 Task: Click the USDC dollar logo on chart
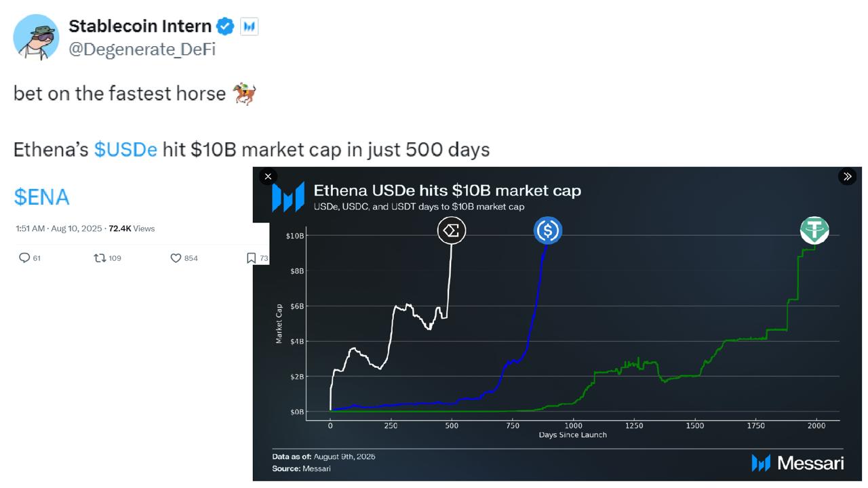[547, 231]
